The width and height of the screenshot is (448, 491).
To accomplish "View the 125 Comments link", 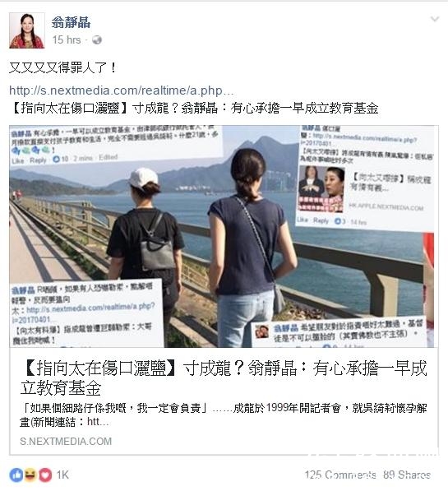I will pyautogui.click(x=340, y=475).
